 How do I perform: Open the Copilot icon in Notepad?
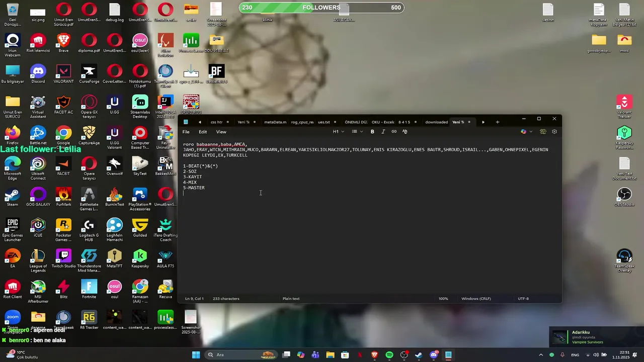pos(523,132)
